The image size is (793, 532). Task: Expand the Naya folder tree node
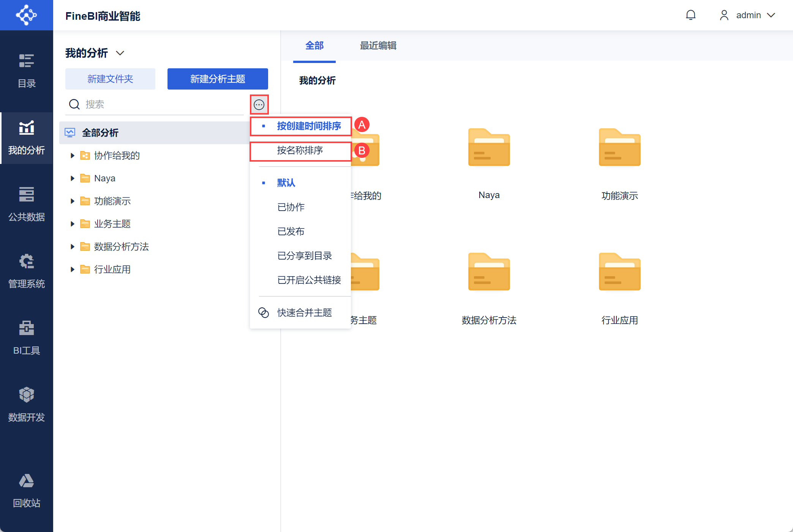(x=72, y=178)
